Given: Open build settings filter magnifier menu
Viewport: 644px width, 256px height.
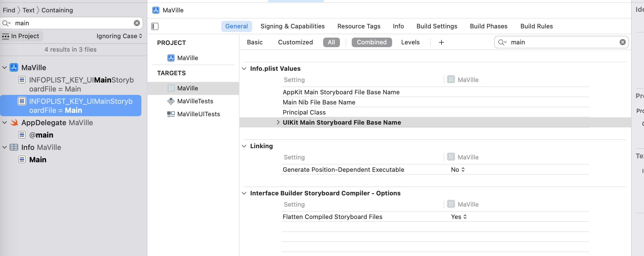Looking at the screenshot, I should [x=502, y=42].
